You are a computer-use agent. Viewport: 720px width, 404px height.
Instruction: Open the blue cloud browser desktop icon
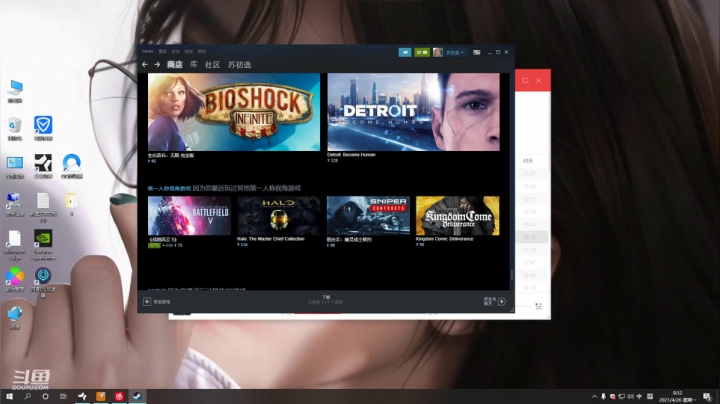pos(72,167)
